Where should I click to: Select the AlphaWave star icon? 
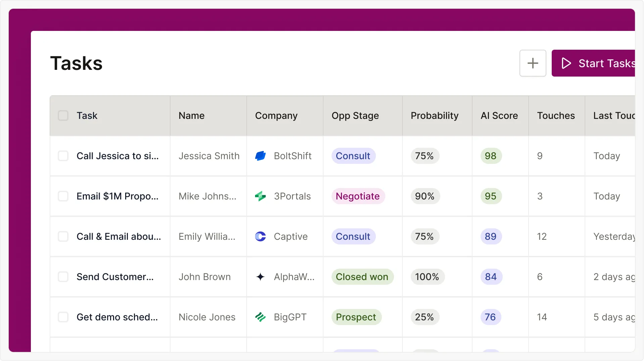260,277
